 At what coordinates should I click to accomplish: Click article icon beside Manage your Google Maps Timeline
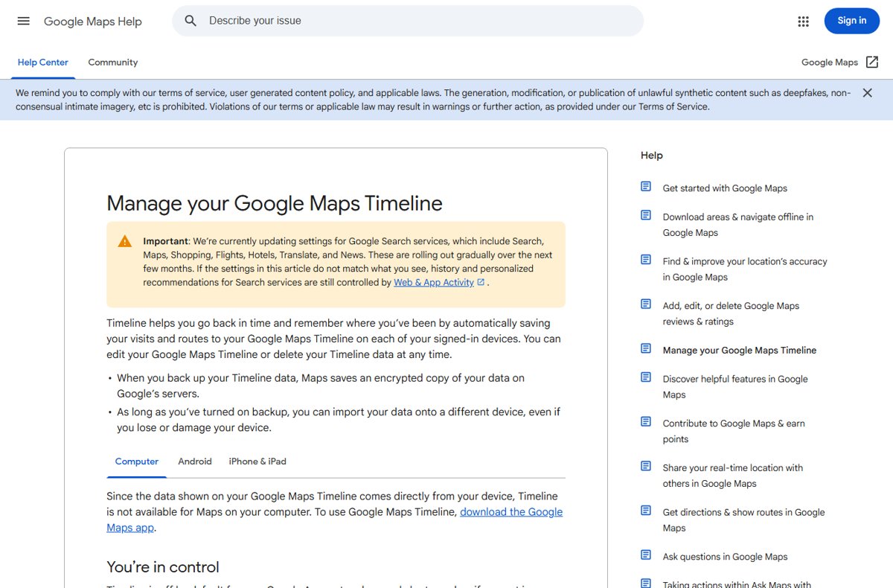click(x=646, y=348)
